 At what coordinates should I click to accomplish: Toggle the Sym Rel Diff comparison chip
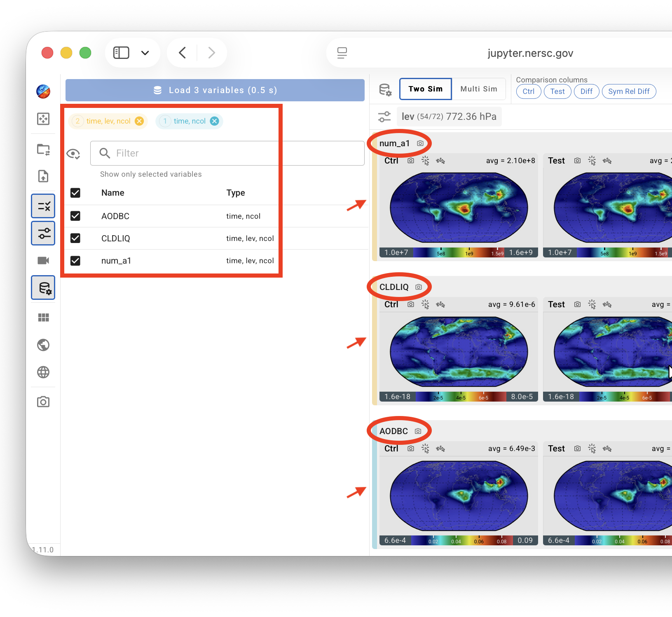click(x=629, y=91)
